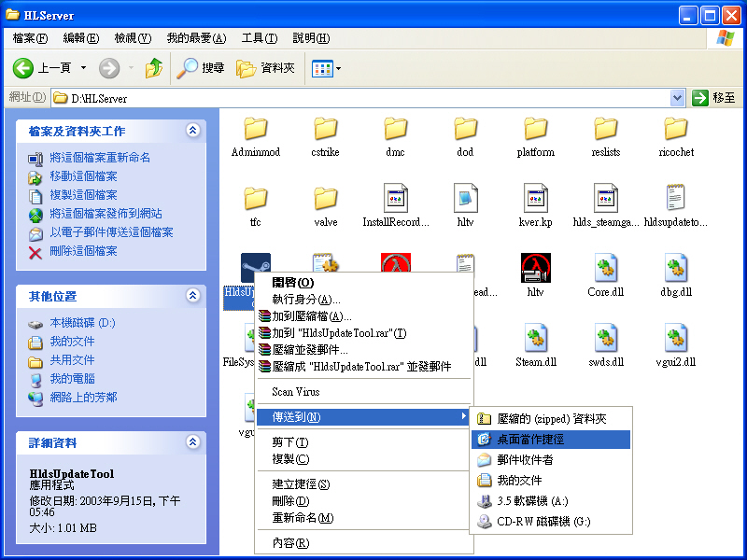Click the Folders (資料夾) toolbar button
Image resolution: width=747 pixels, height=560 pixels.
(265, 68)
